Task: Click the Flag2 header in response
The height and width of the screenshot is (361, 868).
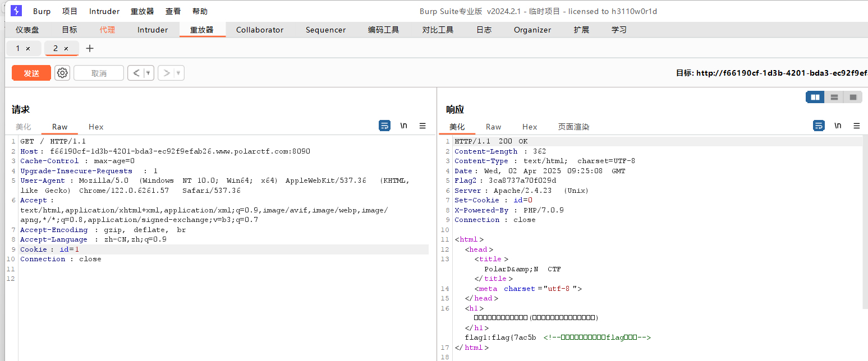Action: tap(505, 180)
